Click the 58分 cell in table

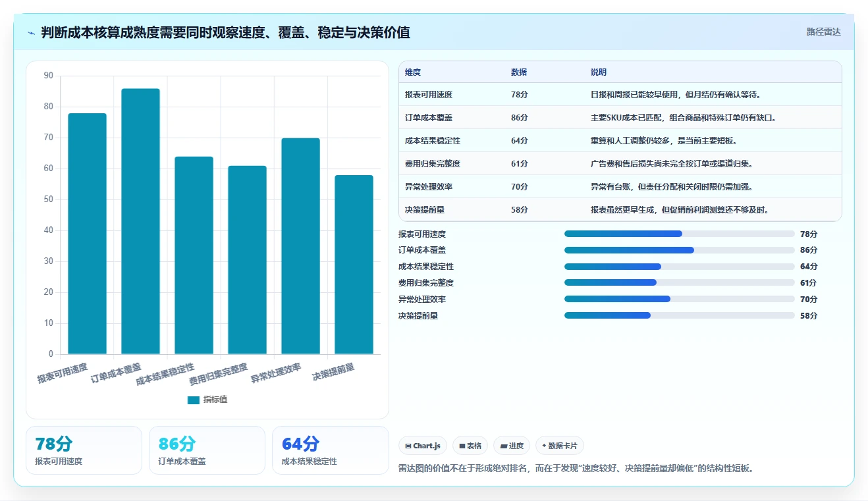[x=519, y=210]
